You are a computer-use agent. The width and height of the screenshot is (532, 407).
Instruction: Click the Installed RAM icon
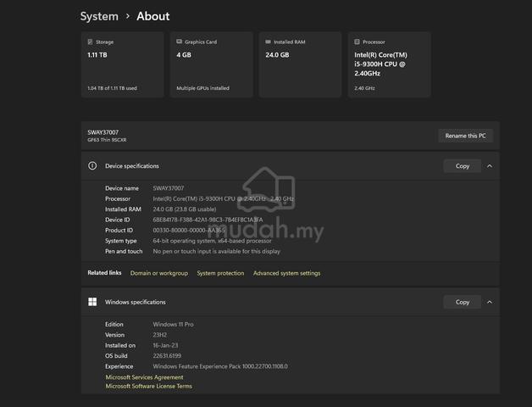pyautogui.click(x=268, y=42)
